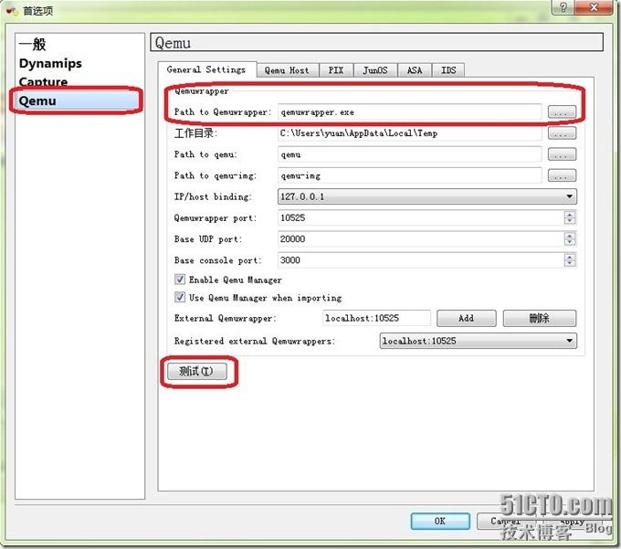Image resolution: width=621 pixels, height=549 pixels.
Task: Open the ASA tab
Action: [x=415, y=71]
